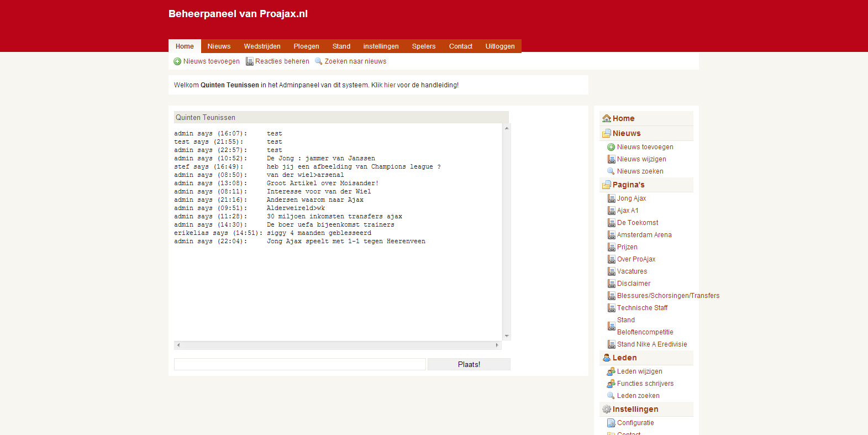Screen dimensions: 868x435
Task: Click the house icon next to Home in sidebar
Action: click(x=607, y=118)
